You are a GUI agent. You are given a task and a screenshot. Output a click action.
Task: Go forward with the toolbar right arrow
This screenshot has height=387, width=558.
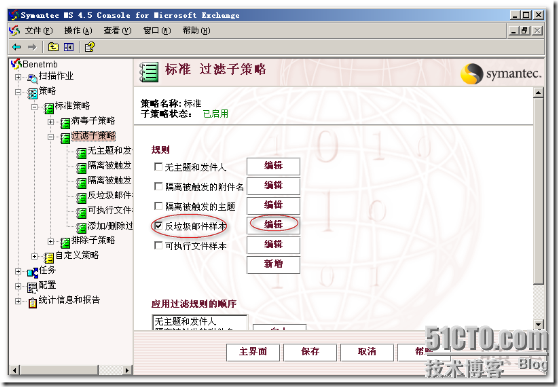(32, 47)
